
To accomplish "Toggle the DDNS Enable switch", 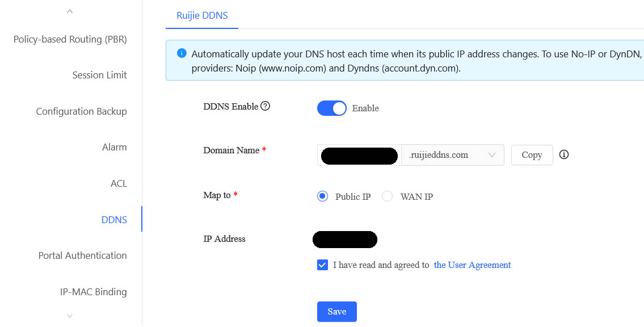I will pos(331,108).
